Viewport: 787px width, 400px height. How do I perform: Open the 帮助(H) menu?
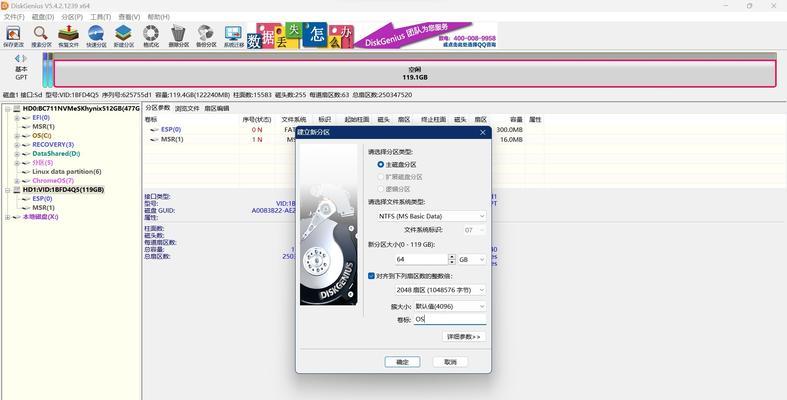pyautogui.click(x=158, y=17)
